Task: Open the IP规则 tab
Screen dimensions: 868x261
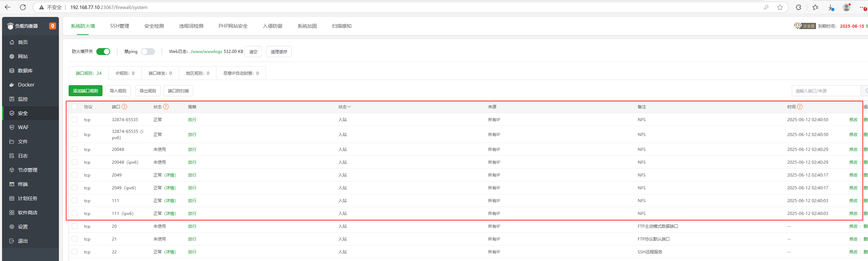Action: 125,73
